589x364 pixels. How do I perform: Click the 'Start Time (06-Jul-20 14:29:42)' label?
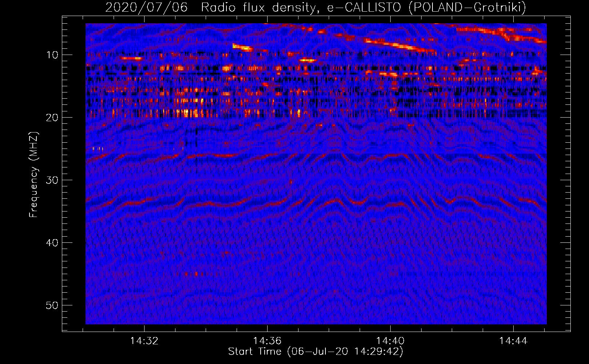[x=316, y=352]
